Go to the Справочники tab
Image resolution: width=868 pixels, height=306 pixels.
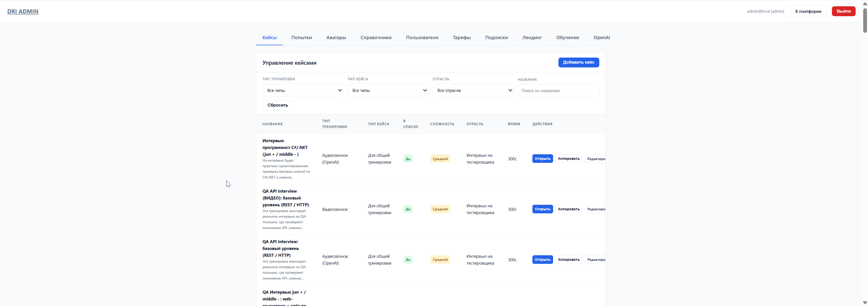376,37
